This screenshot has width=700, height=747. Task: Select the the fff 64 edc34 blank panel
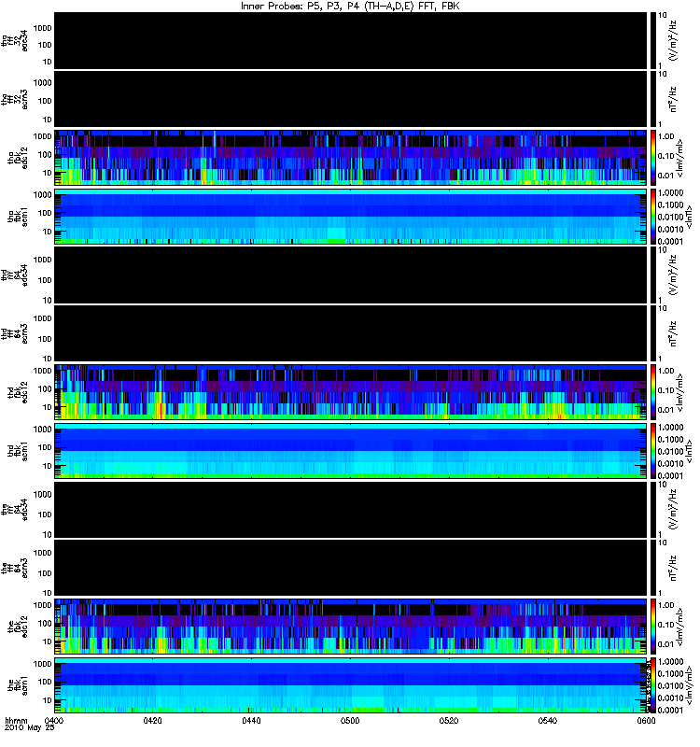[353, 510]
